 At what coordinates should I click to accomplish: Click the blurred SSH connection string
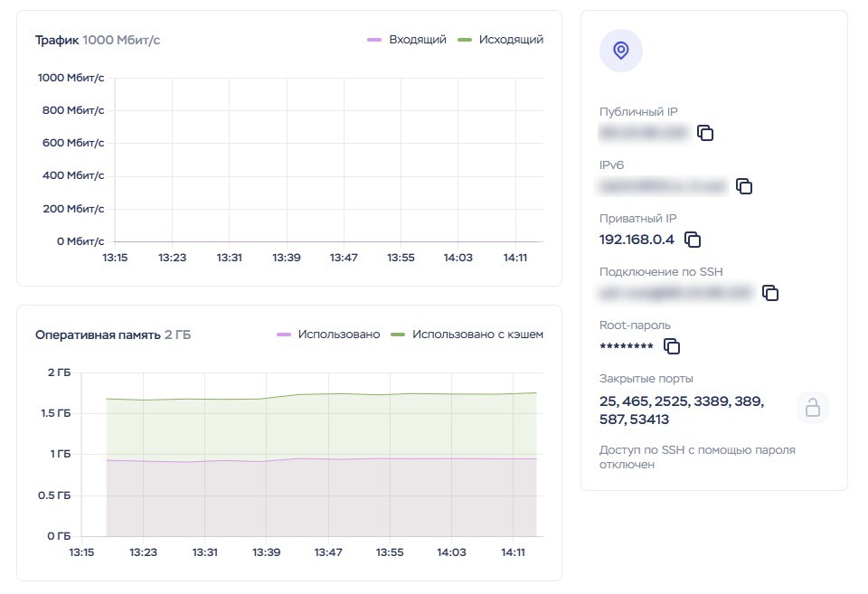click(x=676, y=292)
